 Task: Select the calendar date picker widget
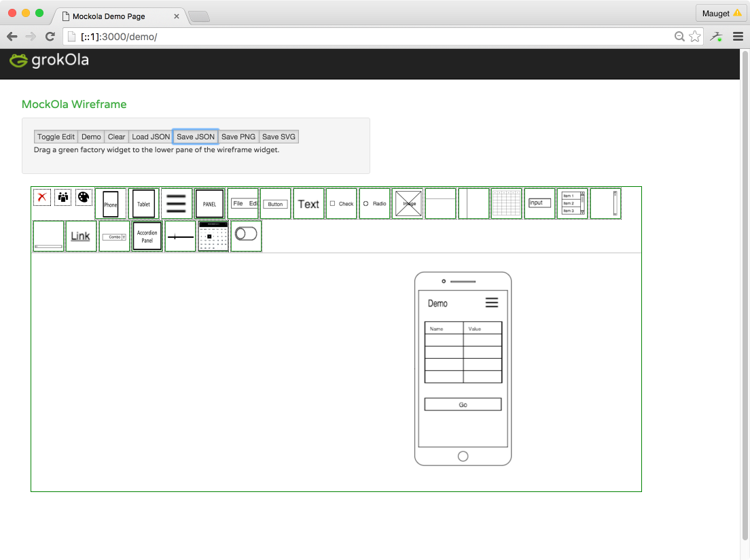click(x=213, y=236)
